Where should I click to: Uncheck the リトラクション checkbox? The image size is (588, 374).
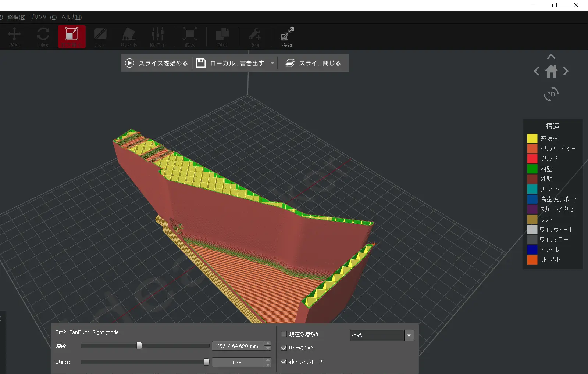coord(284,348)
